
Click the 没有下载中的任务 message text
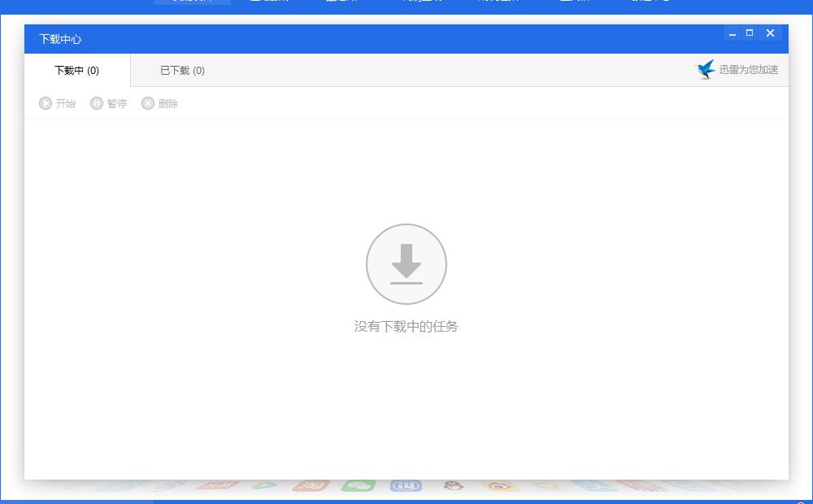(406, 326)
